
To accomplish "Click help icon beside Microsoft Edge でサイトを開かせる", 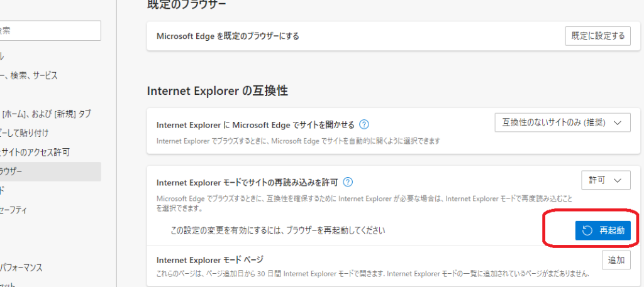I will click(x=364, y=124).
